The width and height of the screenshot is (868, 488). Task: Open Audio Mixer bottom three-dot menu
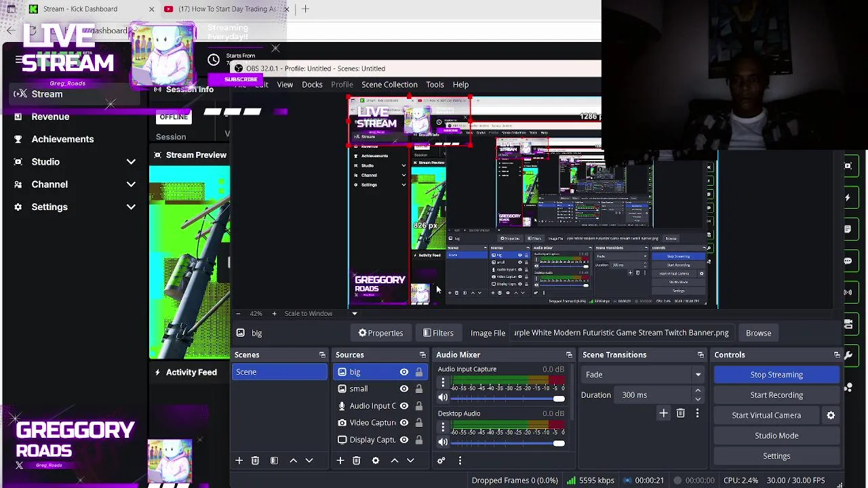click(x=460, y=461)
